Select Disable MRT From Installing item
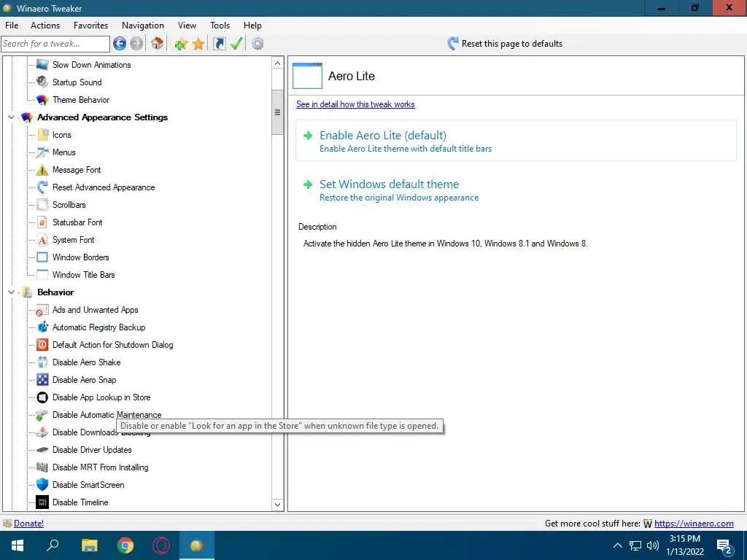This screenshot has height=560, width=747. point(100,467)
